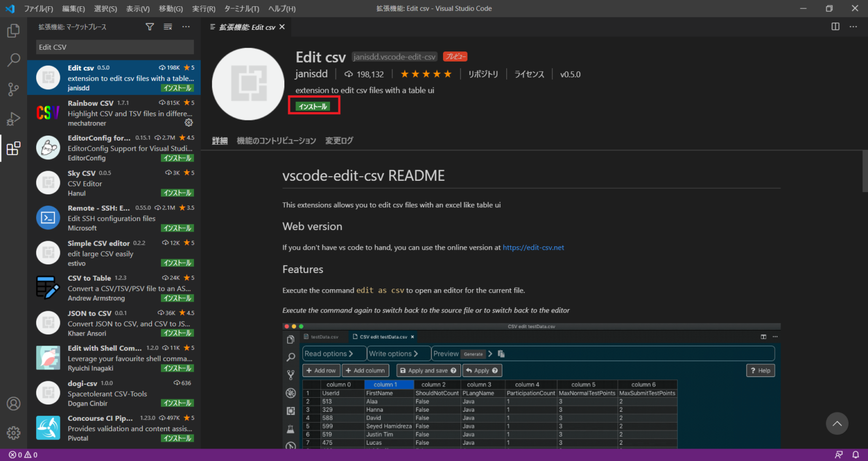Open the extensions panel more actions menu
Viewport: 868px width, 461px height.
[x=186, y=26]
